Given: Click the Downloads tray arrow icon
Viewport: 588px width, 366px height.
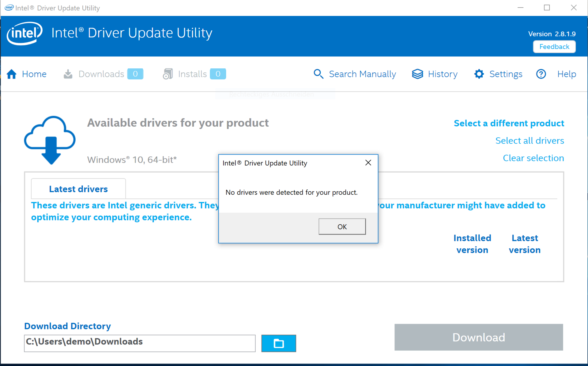Looking at the screenshot, I should 68,74.
